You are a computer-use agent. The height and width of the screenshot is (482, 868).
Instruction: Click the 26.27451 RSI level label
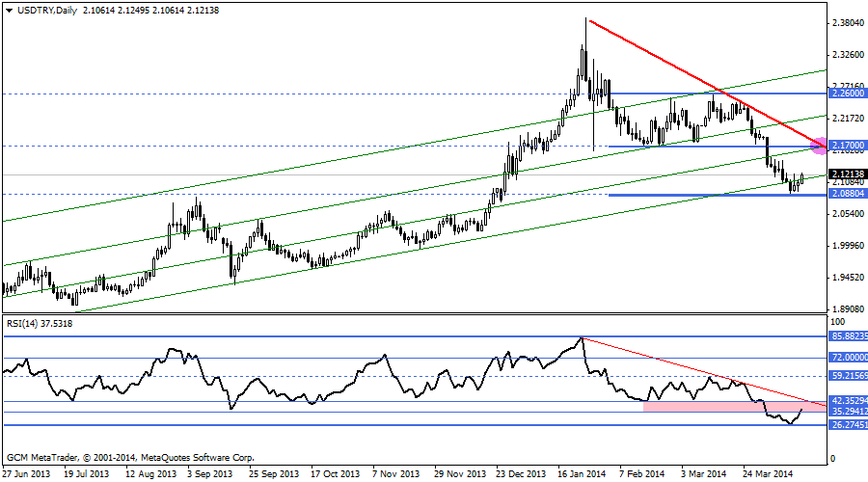pyautogui.click(x=849, y=424)
